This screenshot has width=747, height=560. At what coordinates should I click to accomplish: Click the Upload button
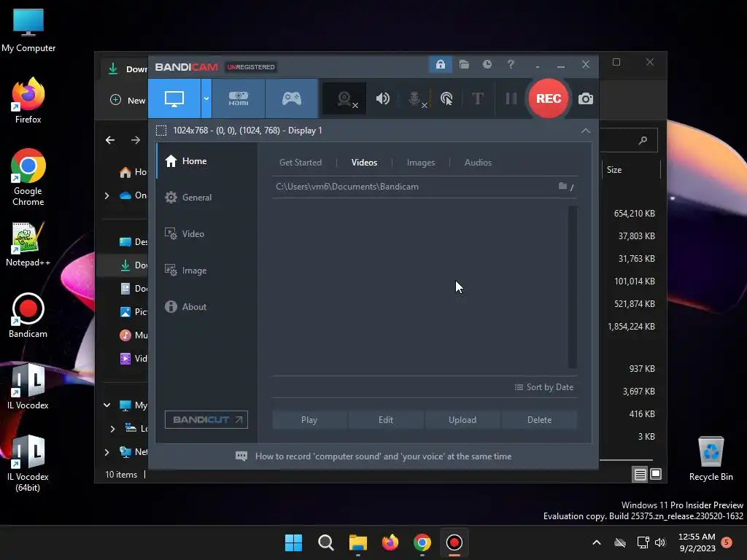[462, 420]
